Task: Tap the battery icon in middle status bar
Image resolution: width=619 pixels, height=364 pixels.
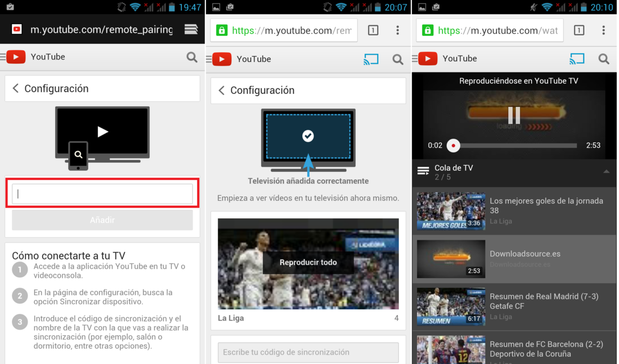Action: pos(378,7)
